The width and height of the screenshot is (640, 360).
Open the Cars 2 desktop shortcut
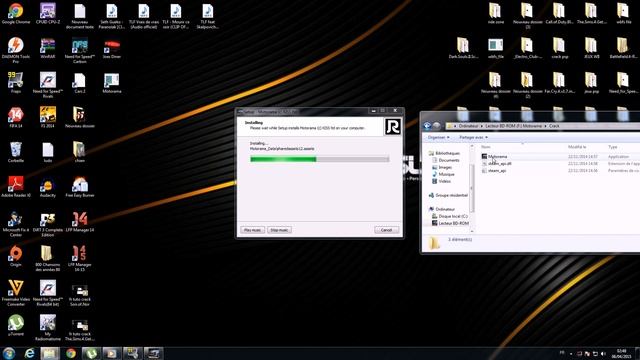[x=80, y=83]
